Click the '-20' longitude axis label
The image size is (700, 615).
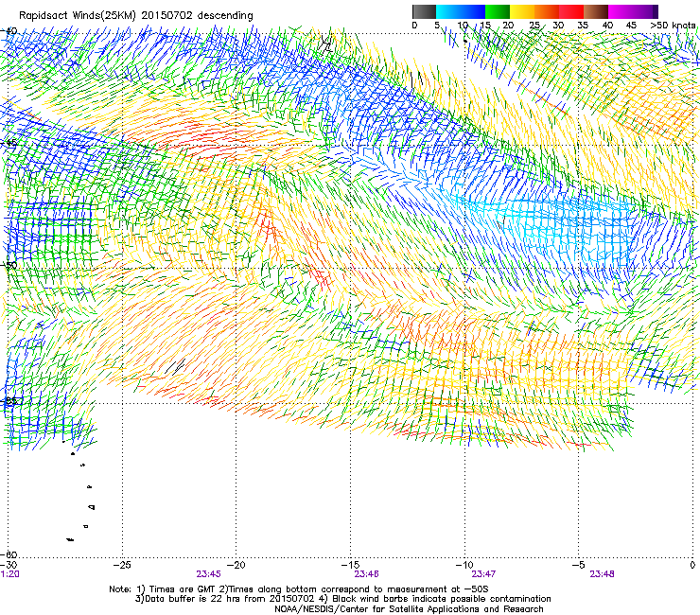pos(236,565)
